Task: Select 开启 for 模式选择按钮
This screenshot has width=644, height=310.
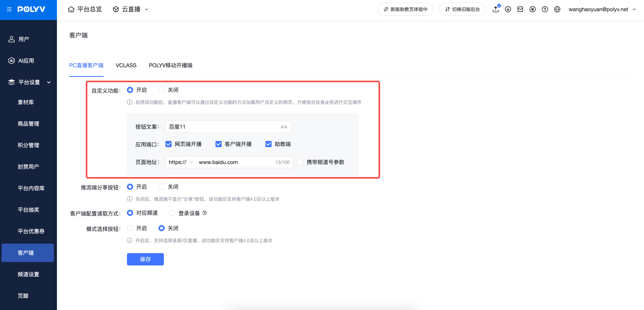Action: point(130,228)
